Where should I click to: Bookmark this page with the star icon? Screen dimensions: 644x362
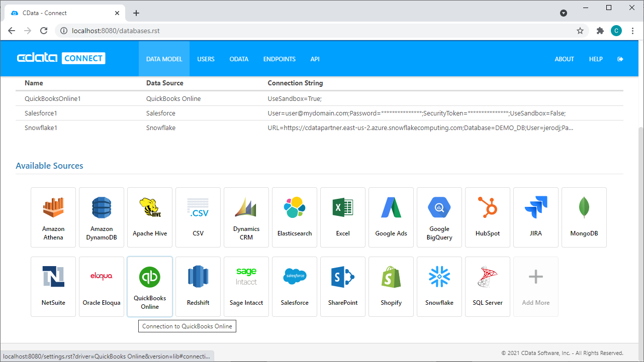click(580, 31)
